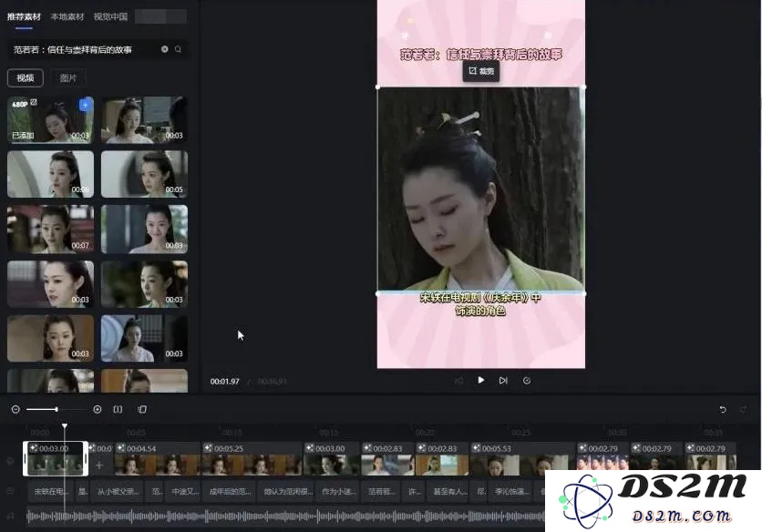Click the circular icon right of next-clip

click(x=526, y=381)
